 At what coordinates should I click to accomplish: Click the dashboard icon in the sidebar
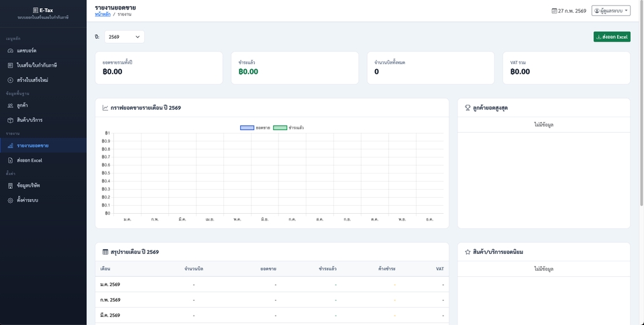pyautogui.click(x=10, y=51)
